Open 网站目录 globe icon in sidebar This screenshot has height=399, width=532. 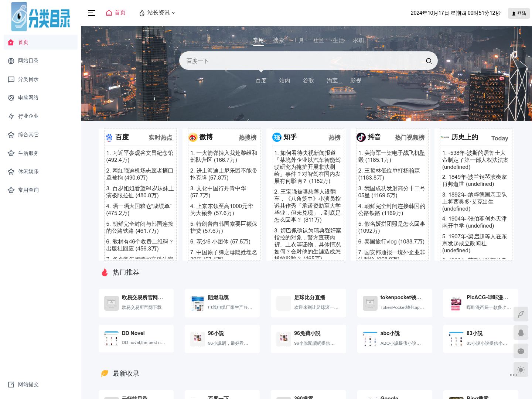11,61
